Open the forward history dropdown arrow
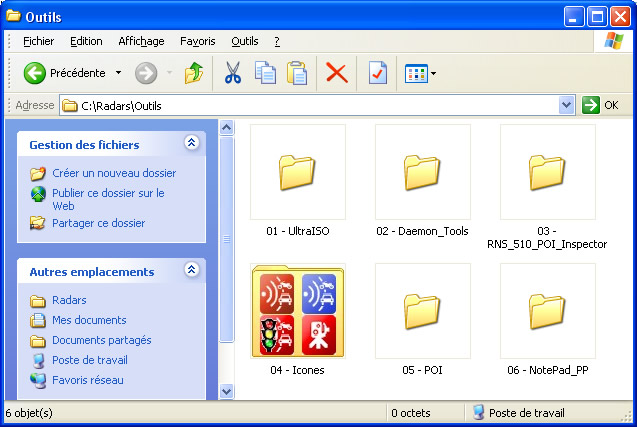Screen dimensions: 637x427 coord(170,73)
